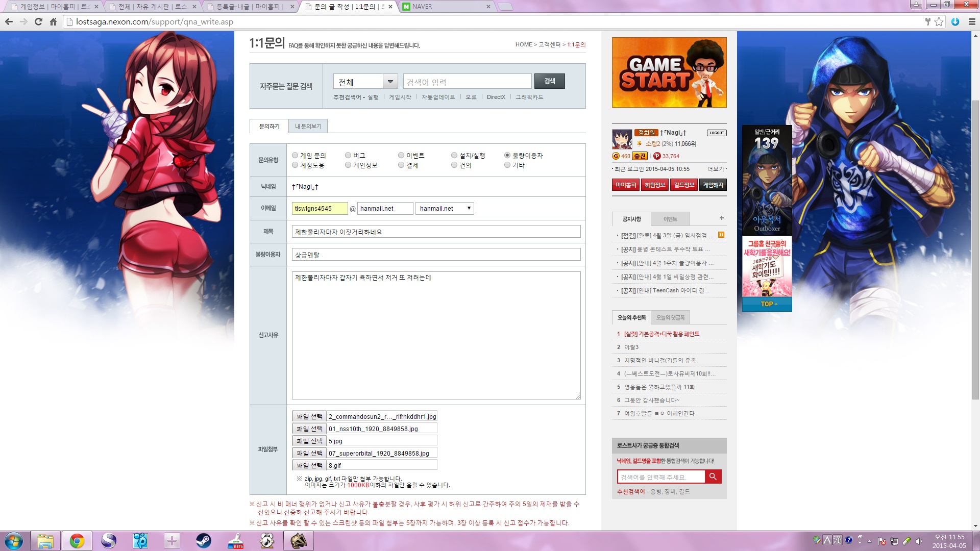Select the 이벤트 radio button
Screen dimensions: 980x551
click(401, 155)
